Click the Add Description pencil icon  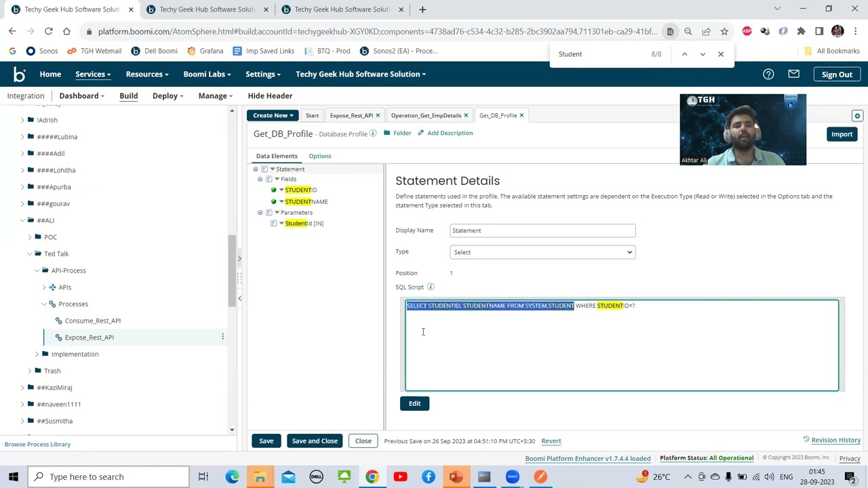420,133
